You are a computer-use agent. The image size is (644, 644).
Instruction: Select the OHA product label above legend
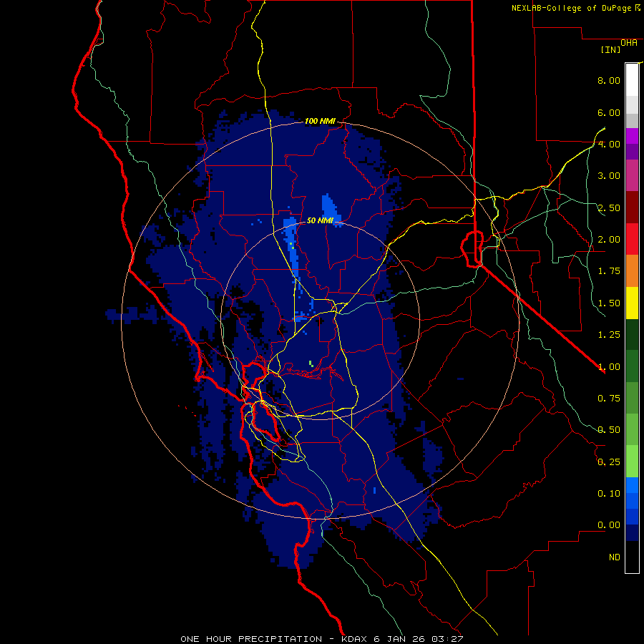coord(629,43)
